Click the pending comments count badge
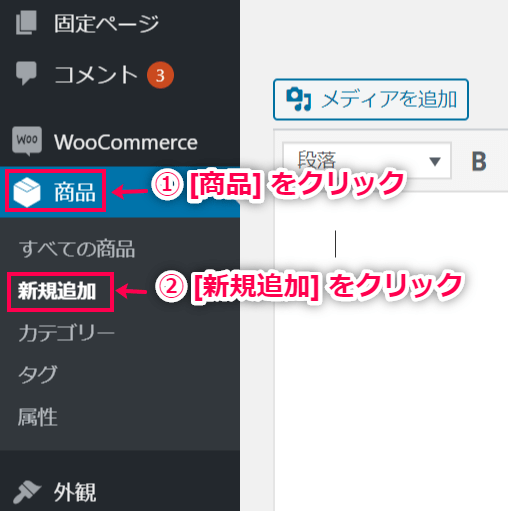Screen dimensions: 508x511 (x=160, y=75)
